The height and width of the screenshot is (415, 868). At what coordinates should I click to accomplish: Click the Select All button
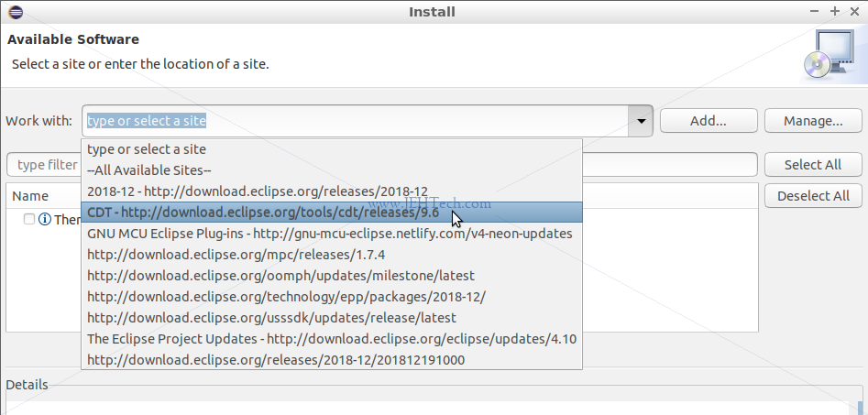click(x=813, y=164)
